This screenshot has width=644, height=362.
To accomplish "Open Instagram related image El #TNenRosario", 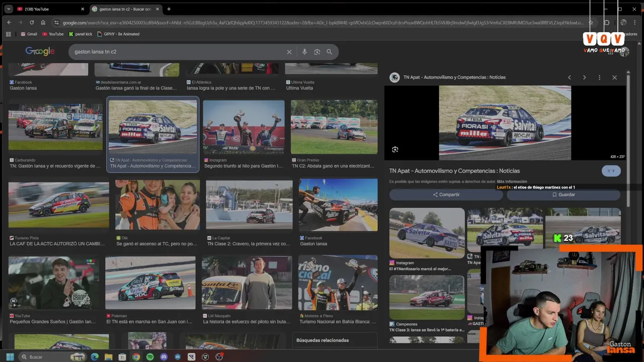I will [427, 233].
